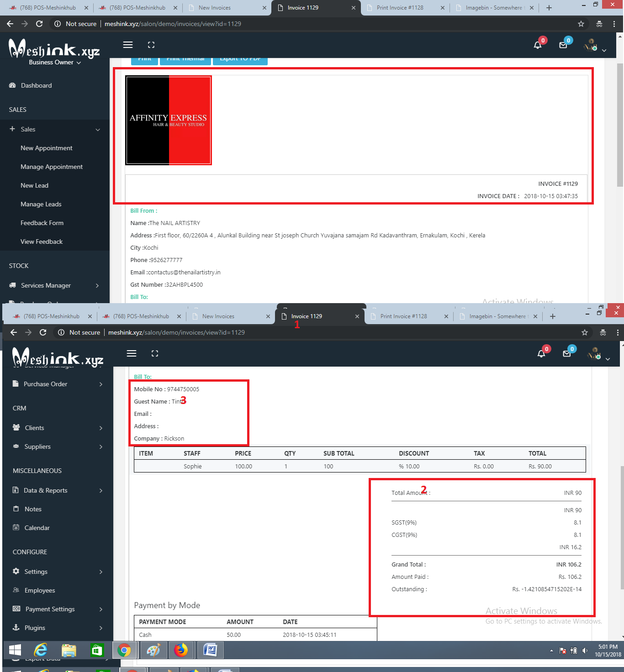Go back in the lower browser window
Viewport: 624px width, 672px height.
point(14,332)
